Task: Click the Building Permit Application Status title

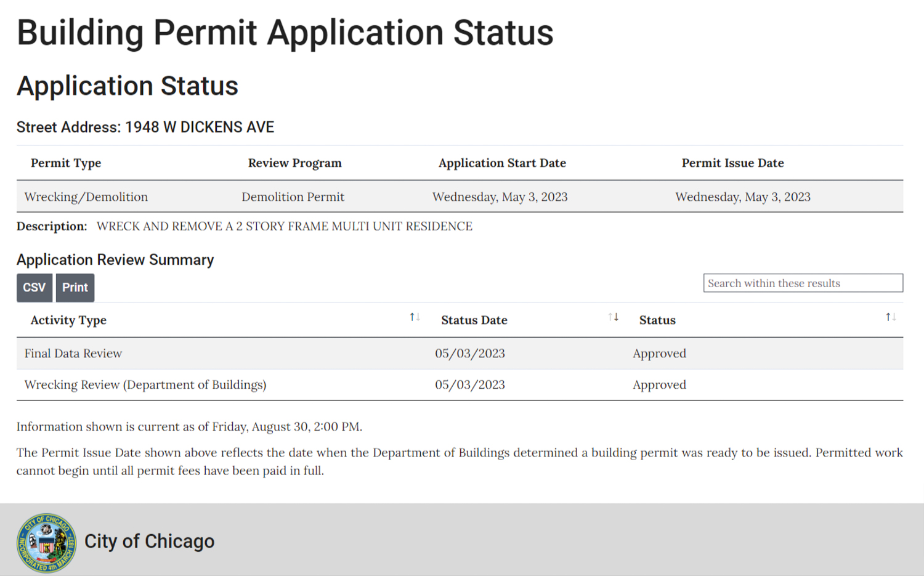Action: (x=285, y=33)
